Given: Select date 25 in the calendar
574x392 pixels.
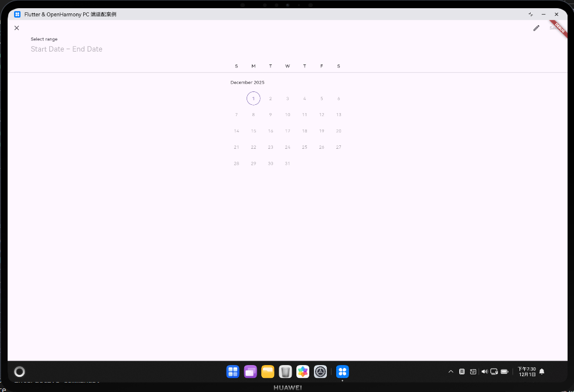Looking at the screenshot, I should [x=305, y=147].
